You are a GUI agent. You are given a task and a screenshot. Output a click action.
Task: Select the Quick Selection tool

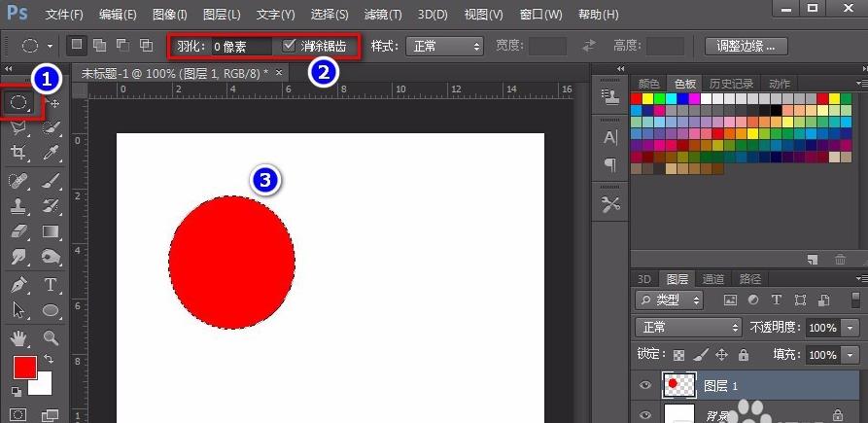51,129
